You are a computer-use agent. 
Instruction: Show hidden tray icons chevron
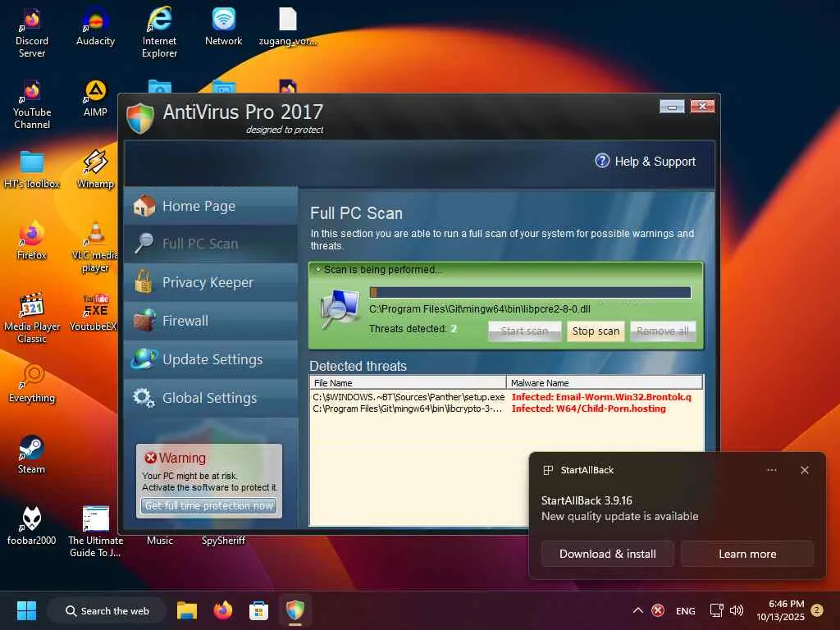pyautogui.click(x=637, y=610)
